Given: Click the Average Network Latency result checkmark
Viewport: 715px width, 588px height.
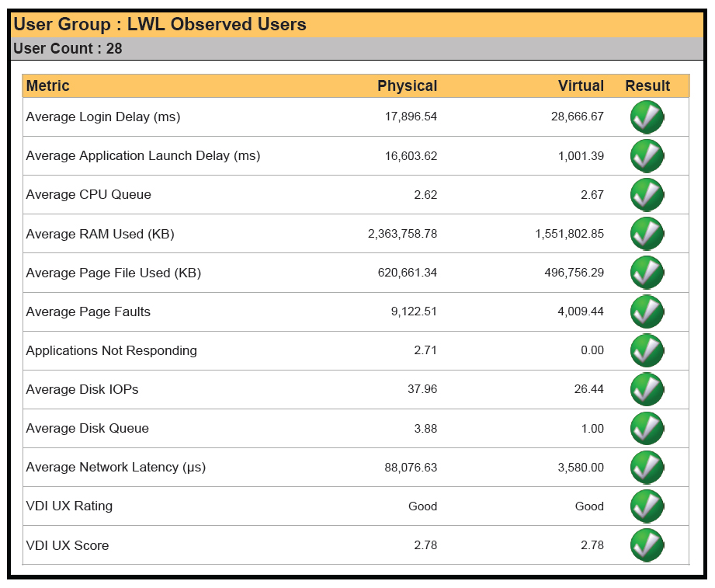Looking at the screenshot, I should pyautogui.click(x=647, y=467).
